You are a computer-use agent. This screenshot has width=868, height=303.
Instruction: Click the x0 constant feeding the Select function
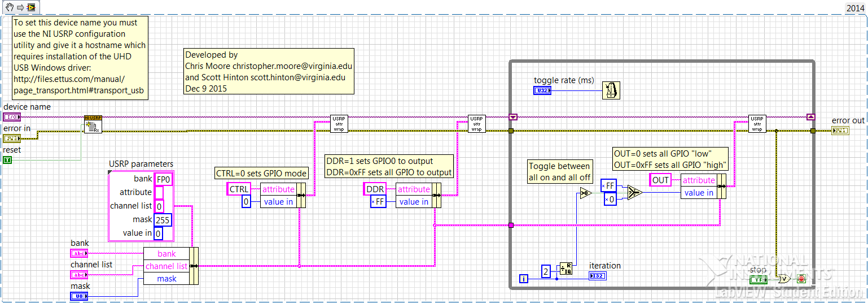click(609, 199)
